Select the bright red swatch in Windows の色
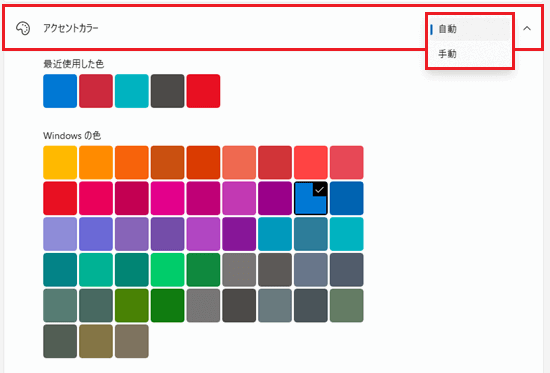The height and width of the screenshot is (373, 550). pyautogui.click(x=60, y=198)
